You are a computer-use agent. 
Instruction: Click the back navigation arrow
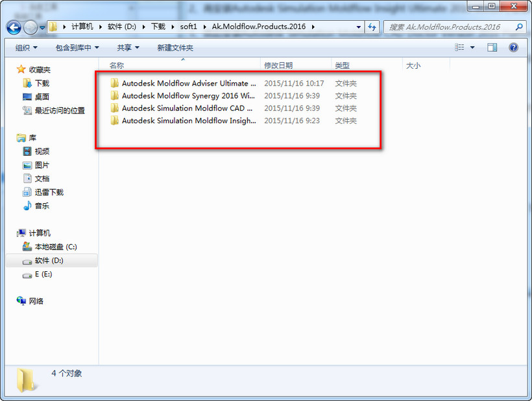[x=14, y=27]
